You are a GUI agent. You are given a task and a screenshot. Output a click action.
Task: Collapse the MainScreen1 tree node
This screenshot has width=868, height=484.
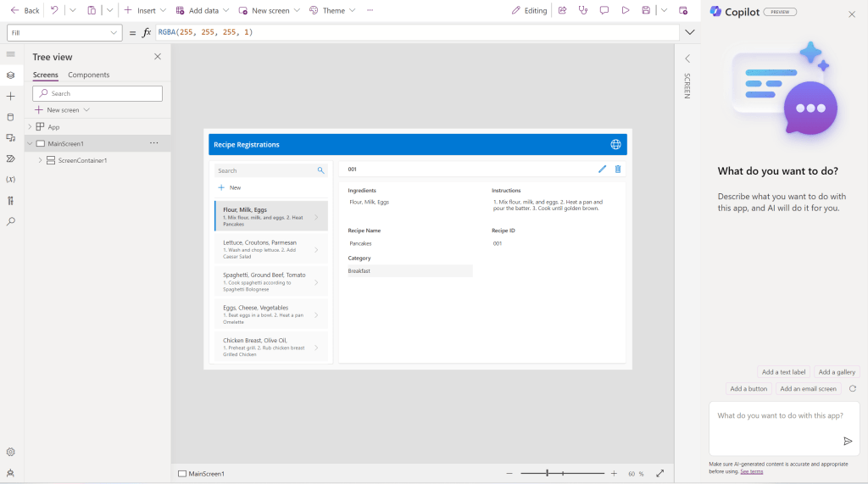(x=30, y=143)
